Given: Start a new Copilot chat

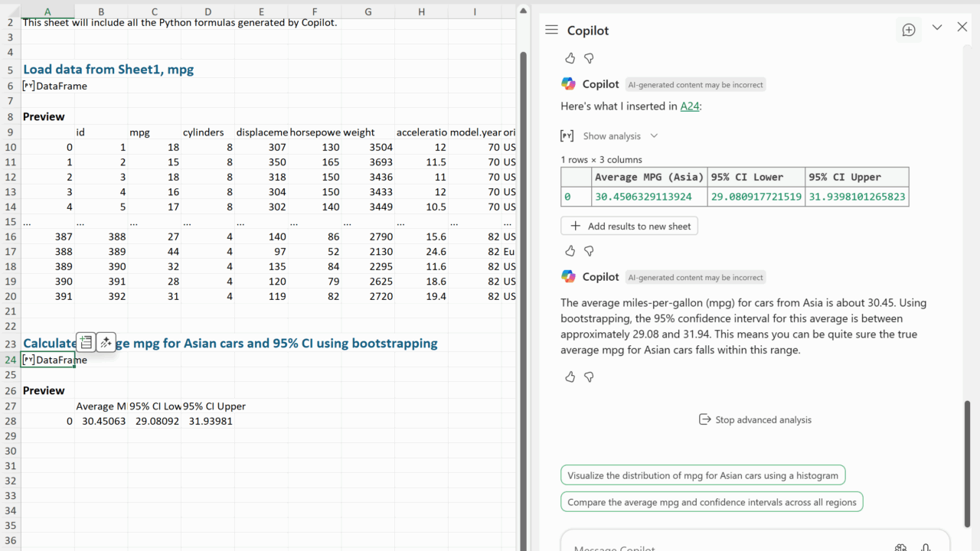Looking at the screenshot, I should (908, 30).
